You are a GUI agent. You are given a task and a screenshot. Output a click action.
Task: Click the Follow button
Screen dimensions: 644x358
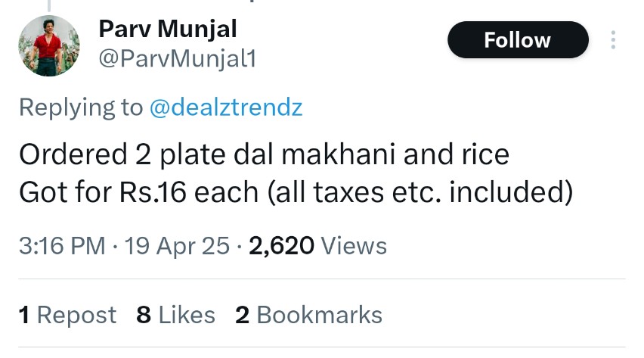coord(518,40)
